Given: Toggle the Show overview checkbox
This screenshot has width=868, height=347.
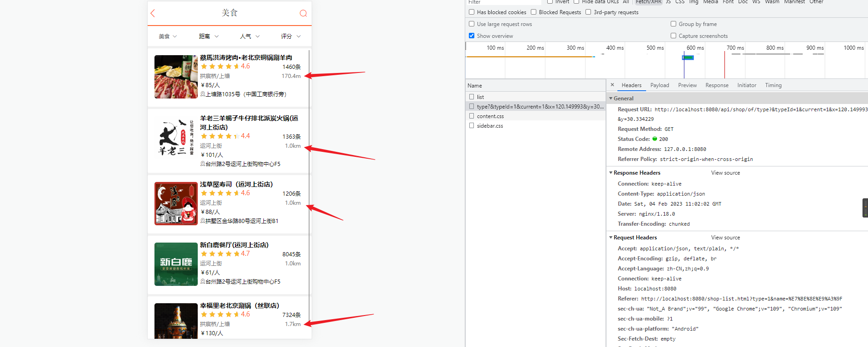Looking at the screenshot, I should coord(472,36).
